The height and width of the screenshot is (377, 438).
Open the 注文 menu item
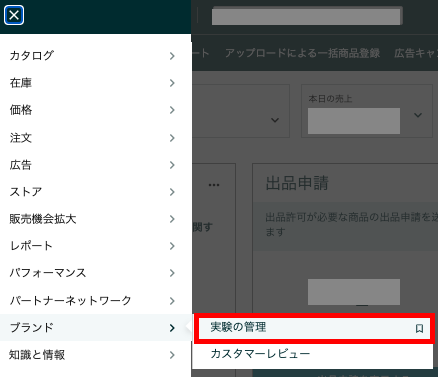(x=96, y=138)
